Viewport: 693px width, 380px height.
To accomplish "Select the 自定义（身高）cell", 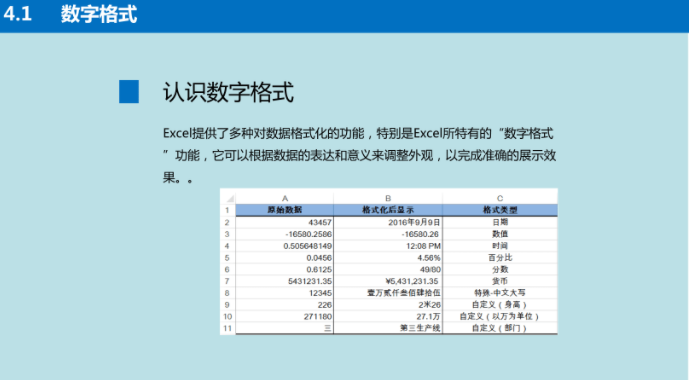I will (x=500, y=305).
